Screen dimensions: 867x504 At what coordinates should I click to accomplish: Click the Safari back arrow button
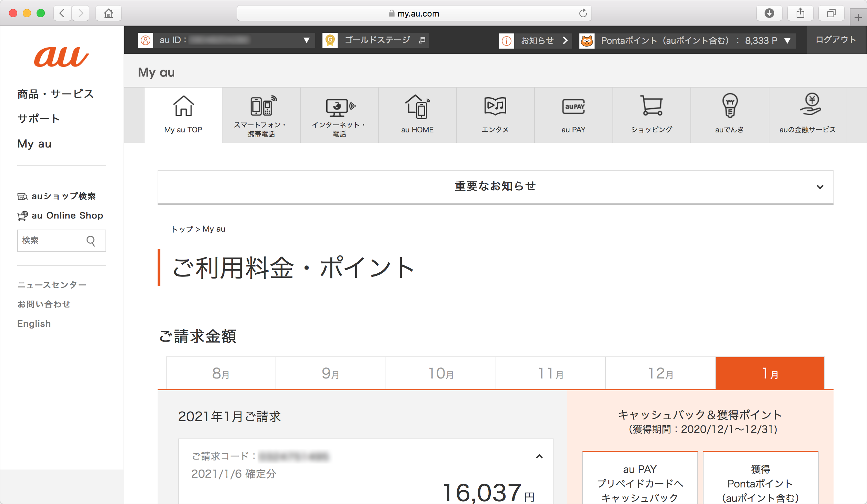(62, 13)
